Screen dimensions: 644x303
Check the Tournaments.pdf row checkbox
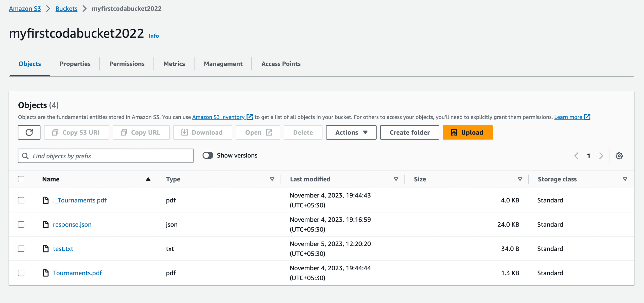(21, 273)
